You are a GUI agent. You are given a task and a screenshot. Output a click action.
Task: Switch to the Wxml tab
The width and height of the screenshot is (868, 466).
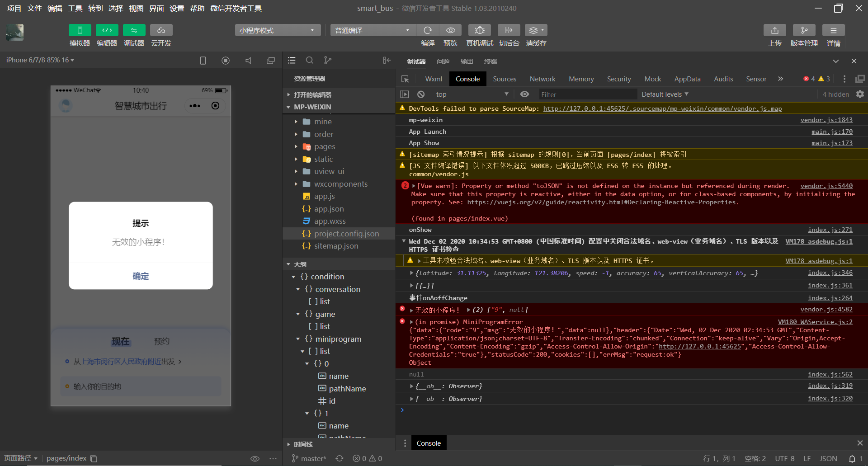(434, 79)
